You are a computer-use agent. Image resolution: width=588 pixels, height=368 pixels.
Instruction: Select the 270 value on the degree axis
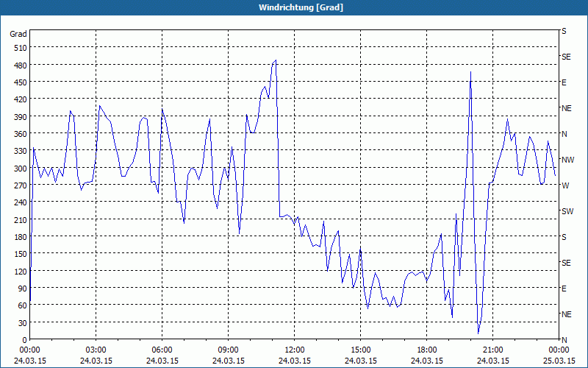(21, 185)
